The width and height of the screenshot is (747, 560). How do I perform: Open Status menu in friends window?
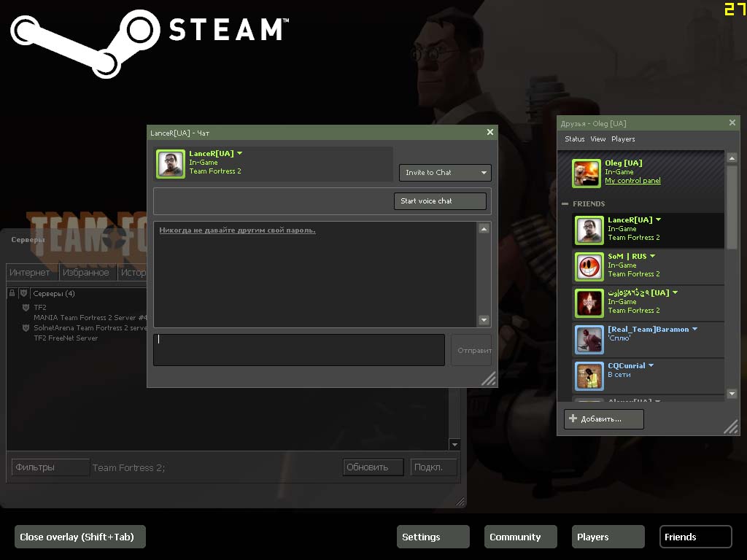click(575, 139)
